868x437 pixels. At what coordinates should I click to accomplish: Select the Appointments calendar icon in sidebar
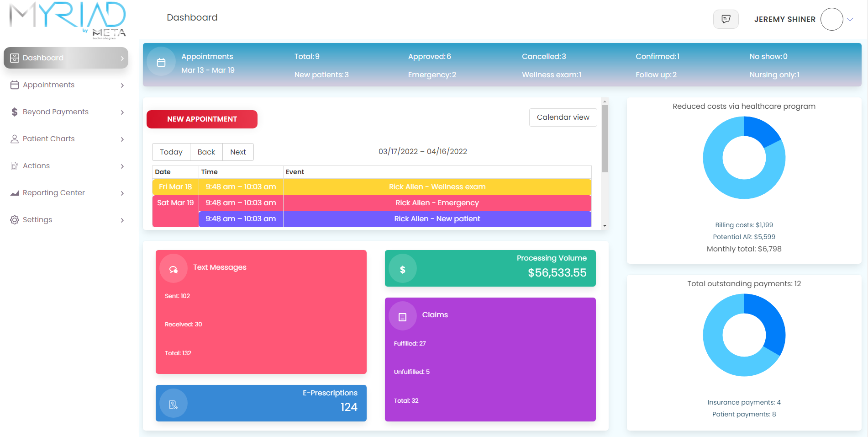(14, 85)
